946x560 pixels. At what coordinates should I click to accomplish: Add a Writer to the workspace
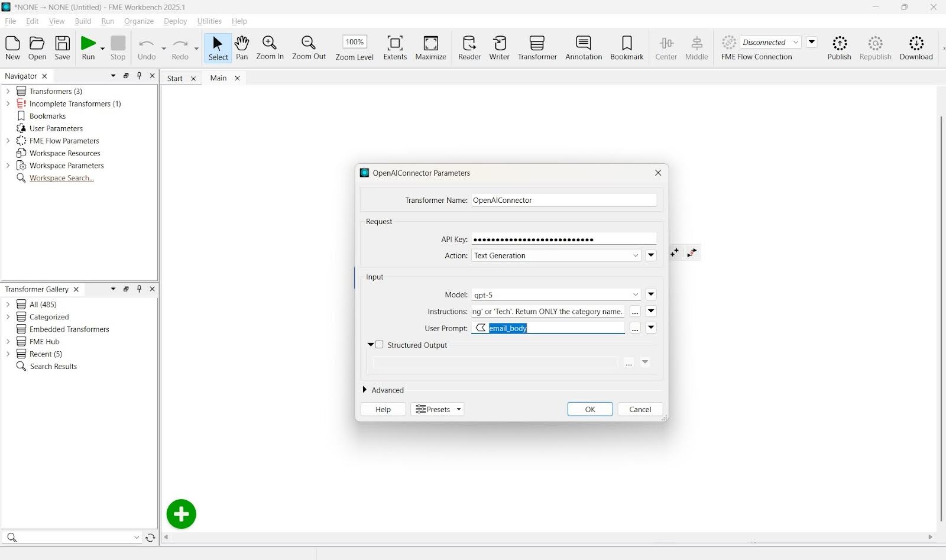pos(500,47)
